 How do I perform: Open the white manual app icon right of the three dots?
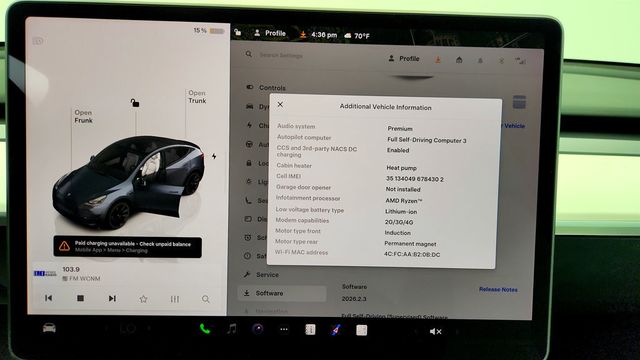coord(310,329)
